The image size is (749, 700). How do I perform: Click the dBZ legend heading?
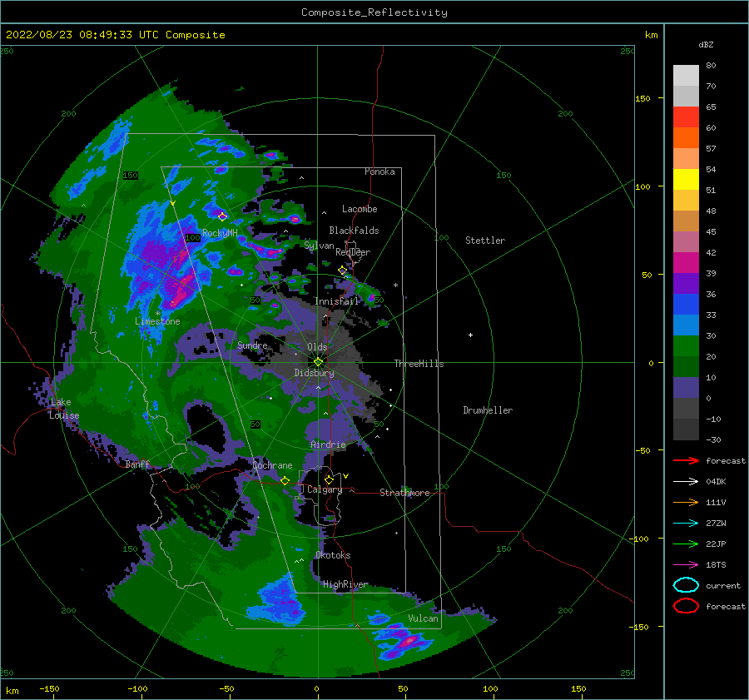point(706,44)
